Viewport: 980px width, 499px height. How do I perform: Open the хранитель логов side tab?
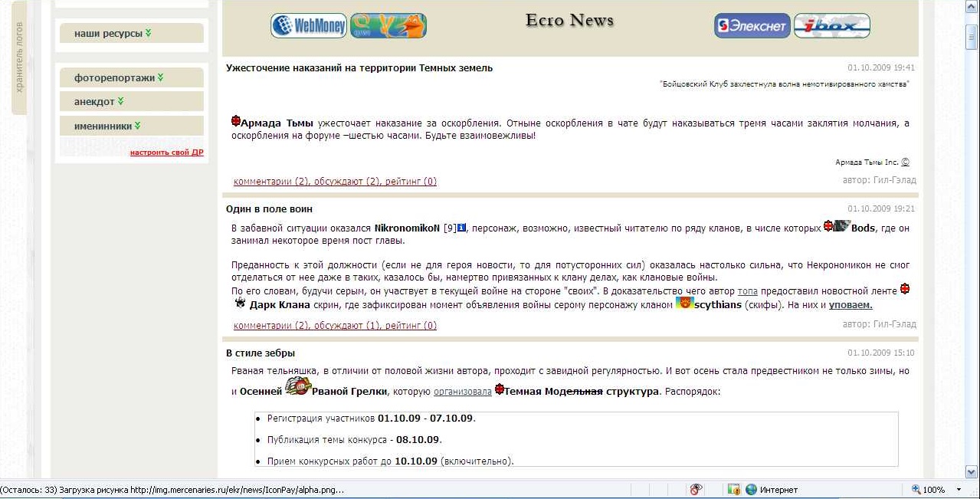click(19, 57)
